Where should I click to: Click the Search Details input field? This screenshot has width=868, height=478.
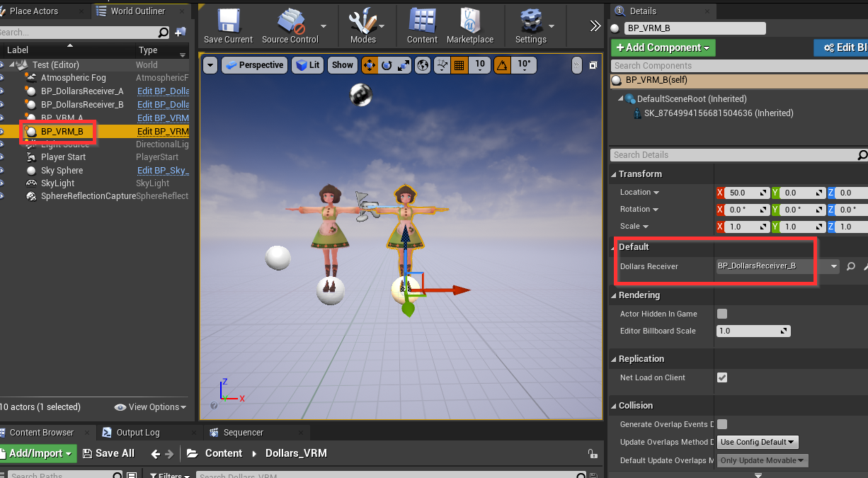tap(733, 155)
